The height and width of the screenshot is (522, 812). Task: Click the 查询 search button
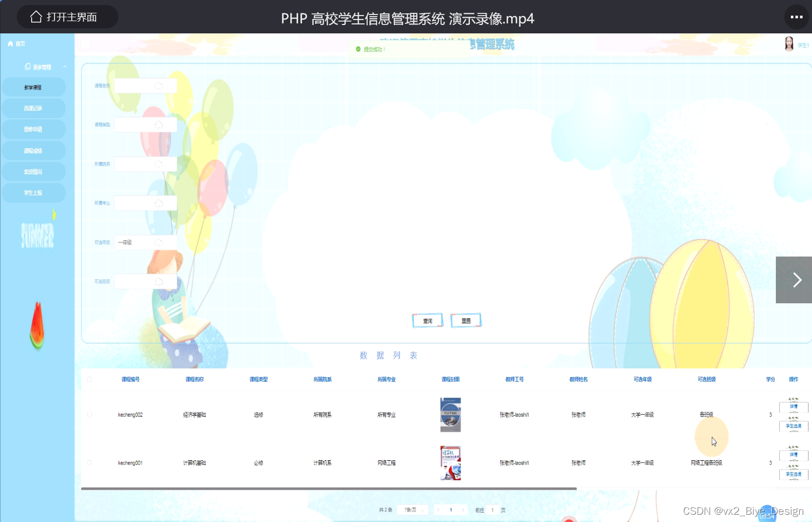click(x=428, y=321)
